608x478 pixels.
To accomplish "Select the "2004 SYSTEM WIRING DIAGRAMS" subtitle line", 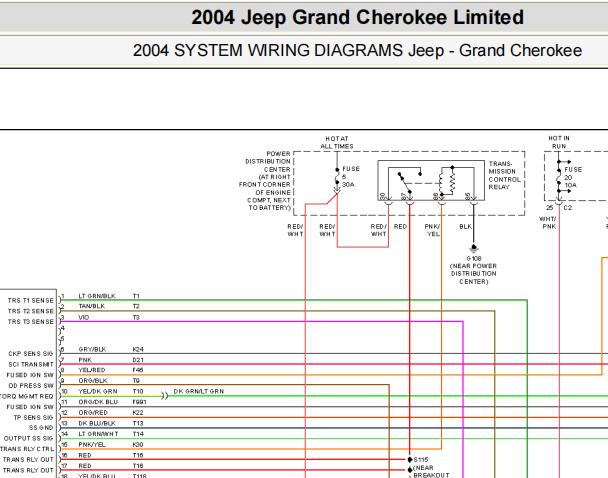I will click(357, 50).
